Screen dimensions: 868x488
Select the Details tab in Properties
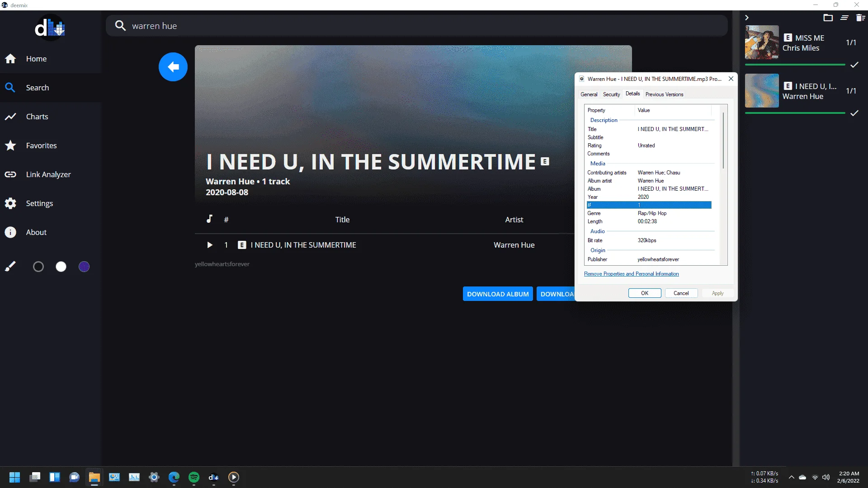click(x=632, y=94)
